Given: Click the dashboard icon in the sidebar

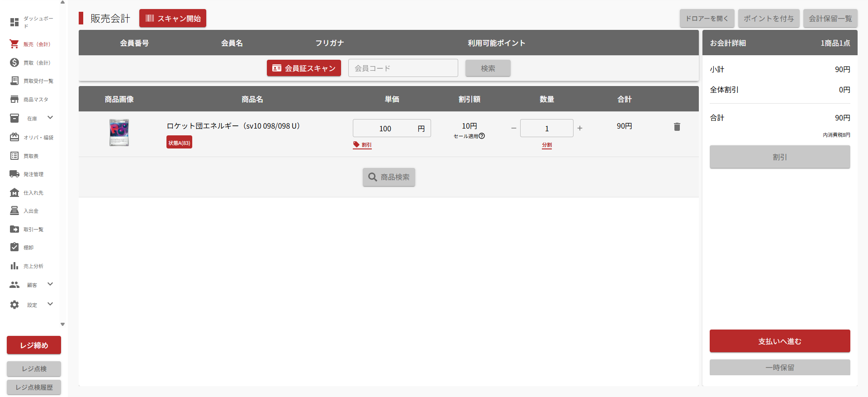Looking at the screenshot, I should pyautogui.click(x=14, y=22).
